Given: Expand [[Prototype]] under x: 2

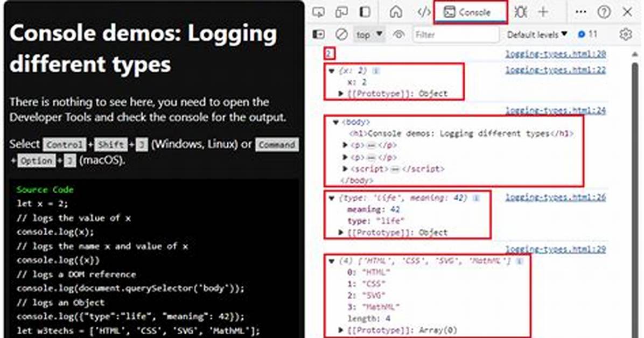Looking at the screenshot, I should pyautogui.click(x=340, y=94).
